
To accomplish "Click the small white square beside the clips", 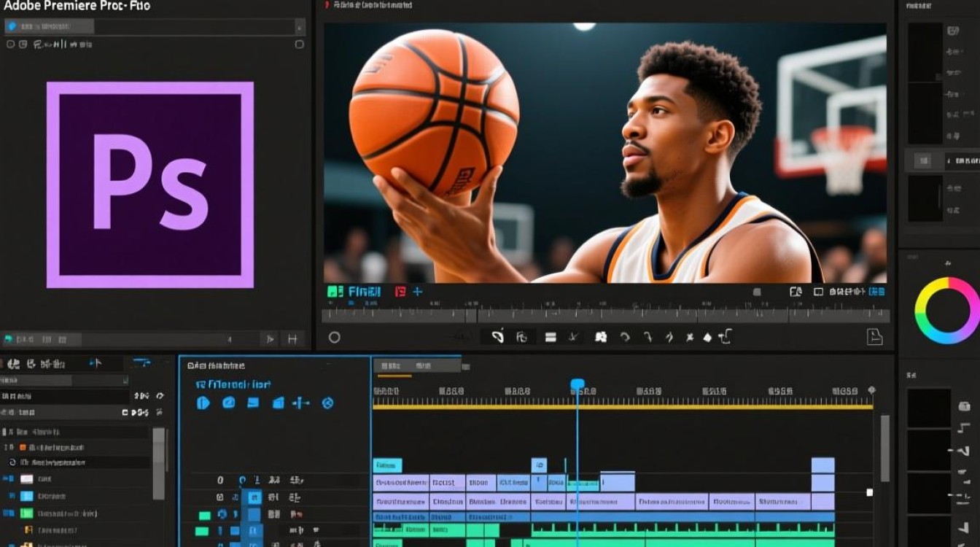I will tap(869, 492).
